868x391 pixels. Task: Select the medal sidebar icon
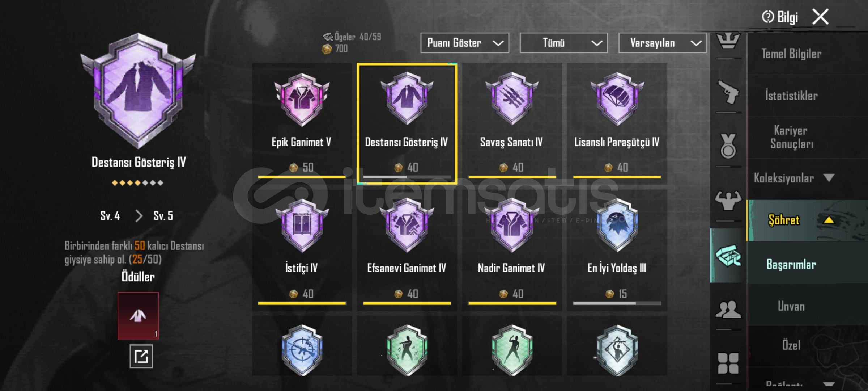pos(728,146)
